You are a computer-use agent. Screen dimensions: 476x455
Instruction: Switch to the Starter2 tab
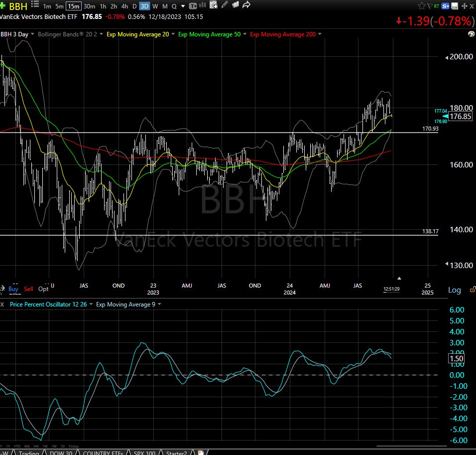point(176,453)
